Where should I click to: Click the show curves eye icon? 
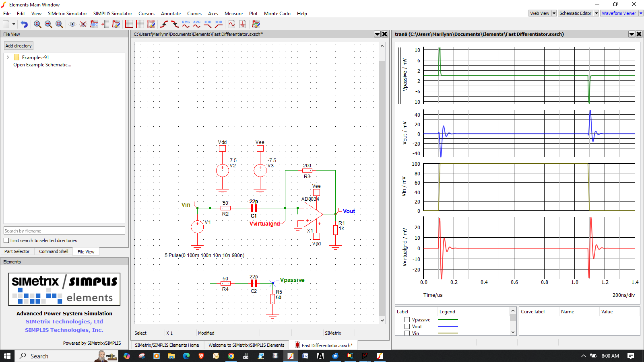click(x=72, y=24)
